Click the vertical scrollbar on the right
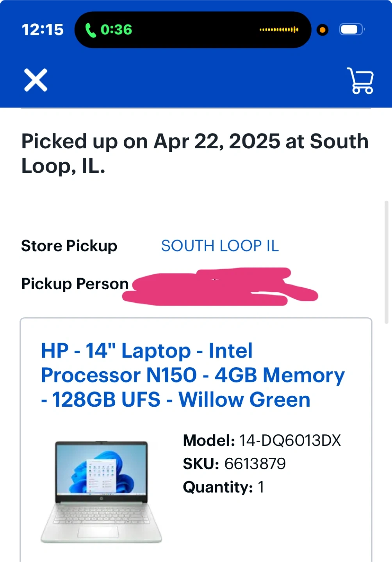The width and height of the screenshot is (392, 562). (x=386, y=261)
